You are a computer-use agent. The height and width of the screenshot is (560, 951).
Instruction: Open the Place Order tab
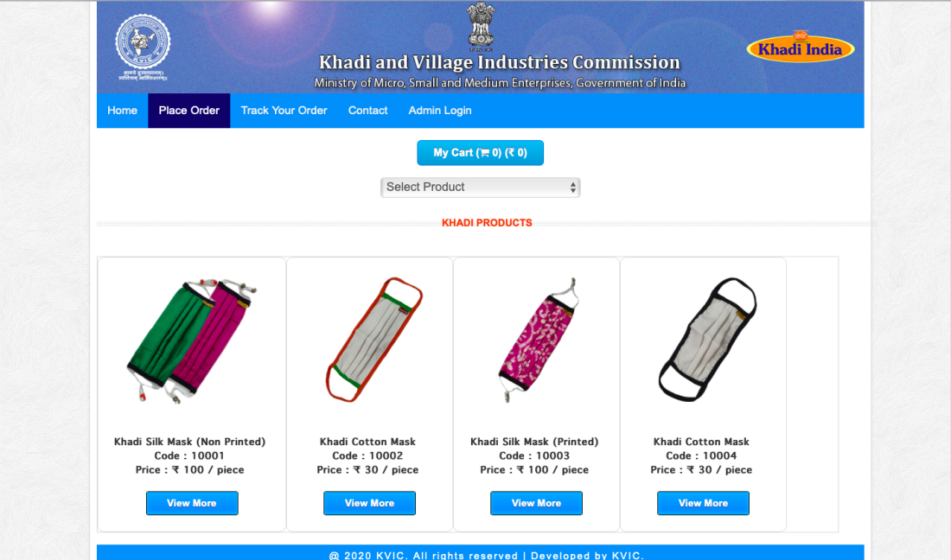click(189, 111)
